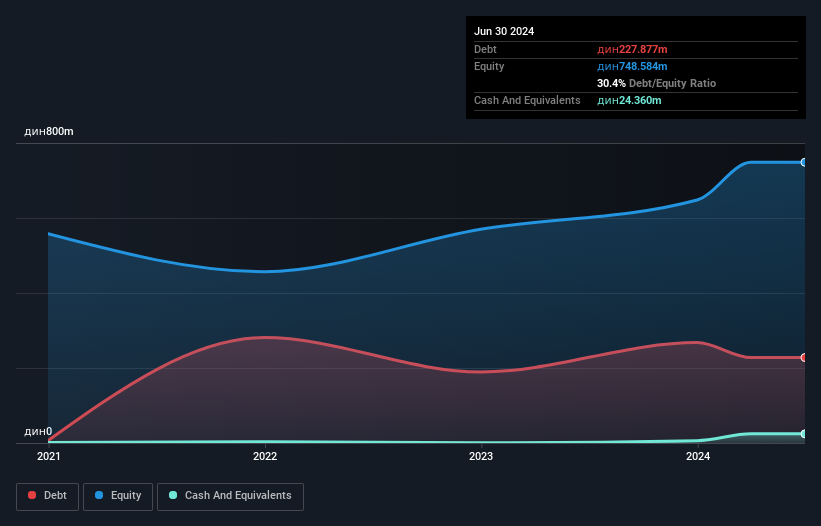Screen dimensions: 821x526
Task: Click the 2024 x-axis label
Action: coord(698,456)
